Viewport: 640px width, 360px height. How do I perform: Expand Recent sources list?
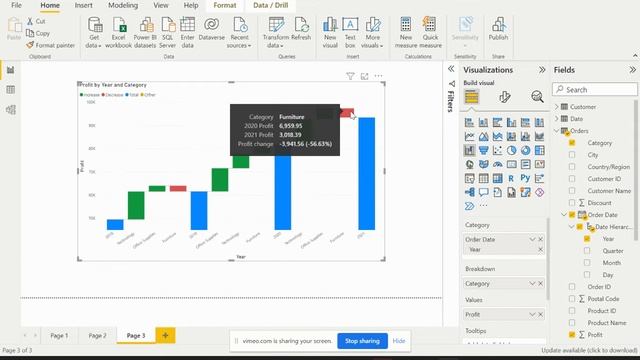click(239, 33)
